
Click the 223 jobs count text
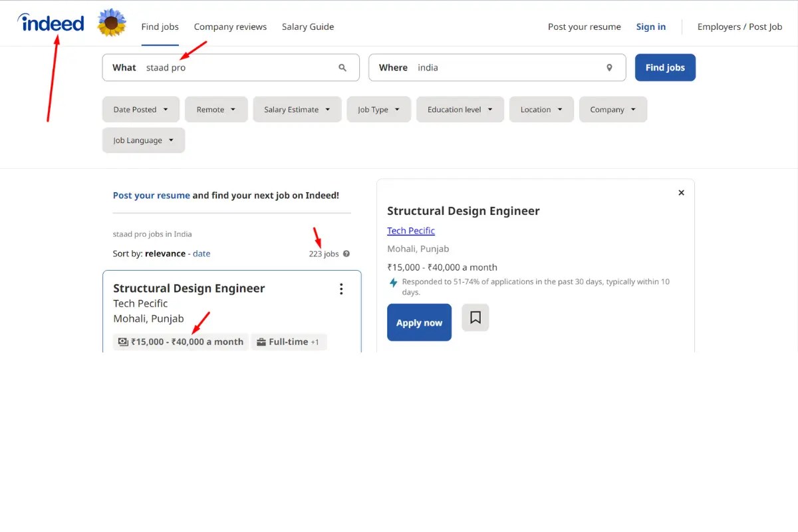(x=324, y=254)
